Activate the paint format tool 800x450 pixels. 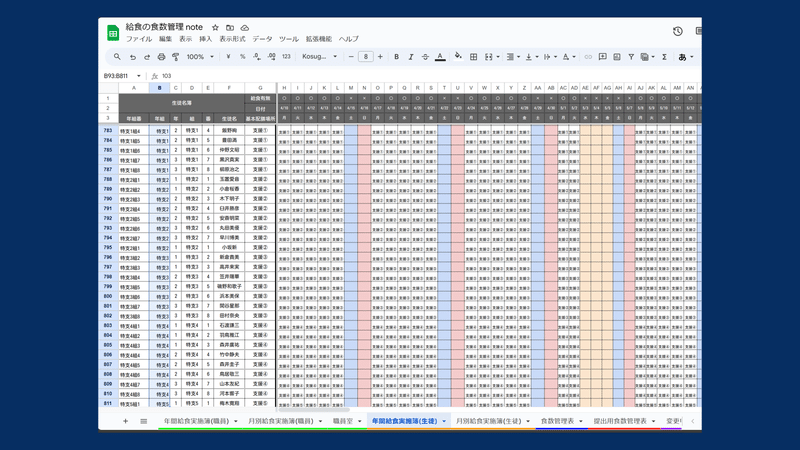coord(176,57)
